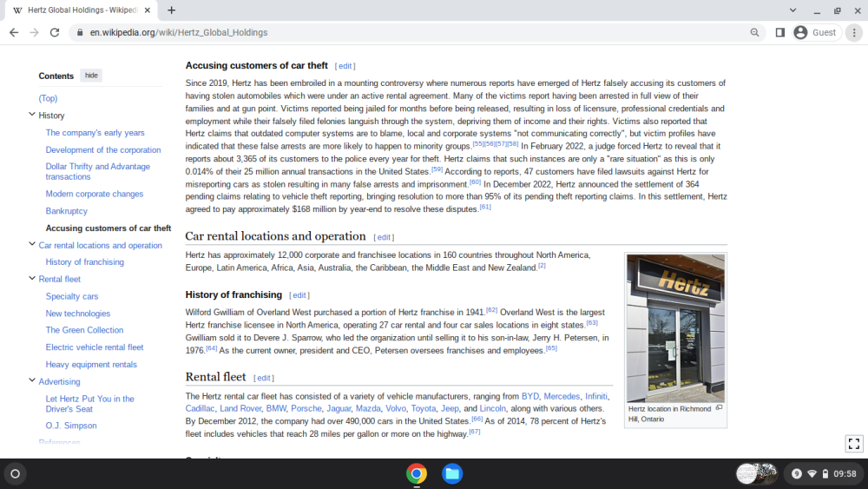Go to Let Hertz Put You in the Driver's Seat

(x=89, y=404)
